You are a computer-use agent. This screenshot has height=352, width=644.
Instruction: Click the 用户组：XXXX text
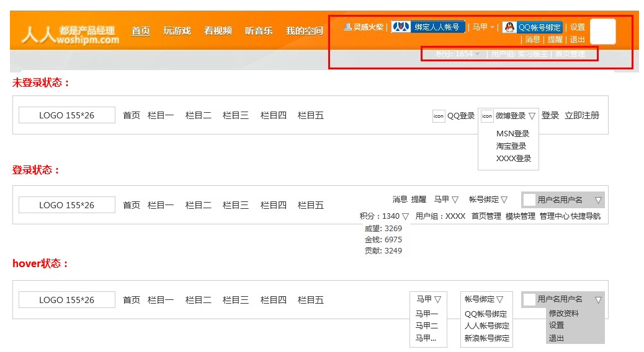[441, 216]
